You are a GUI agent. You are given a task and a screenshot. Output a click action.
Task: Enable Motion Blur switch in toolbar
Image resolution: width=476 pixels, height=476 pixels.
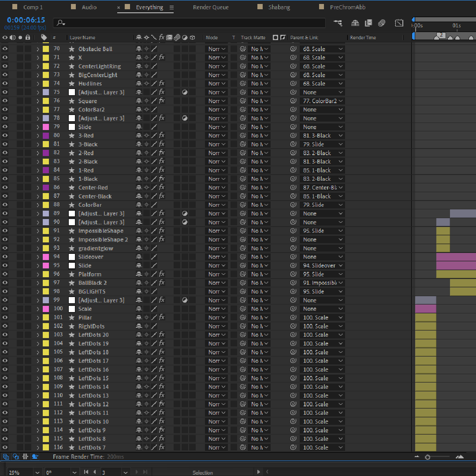tap(382, 23)
